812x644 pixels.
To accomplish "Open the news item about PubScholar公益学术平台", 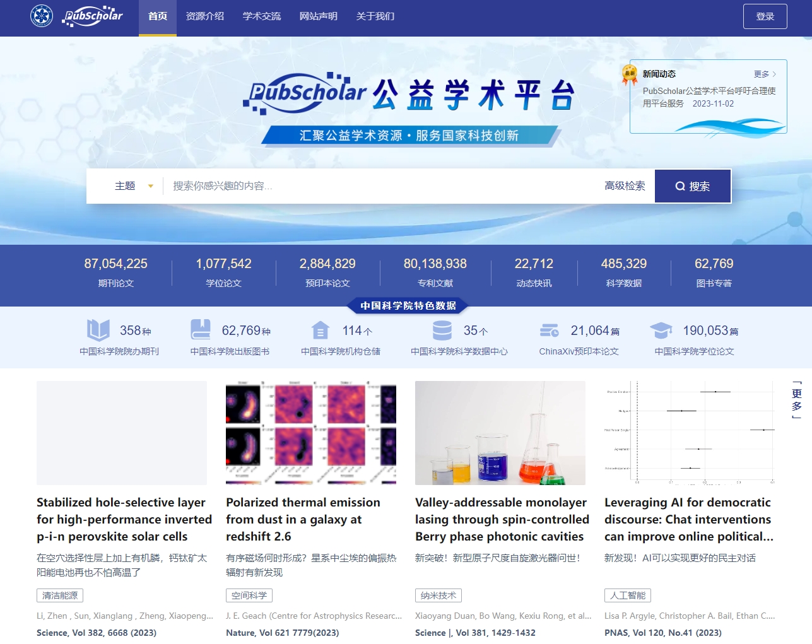I will click(709, 97).
